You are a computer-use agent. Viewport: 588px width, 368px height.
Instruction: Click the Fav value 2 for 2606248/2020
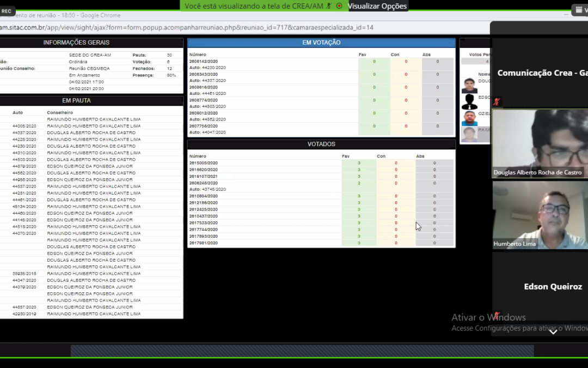(x=359, y=183)
